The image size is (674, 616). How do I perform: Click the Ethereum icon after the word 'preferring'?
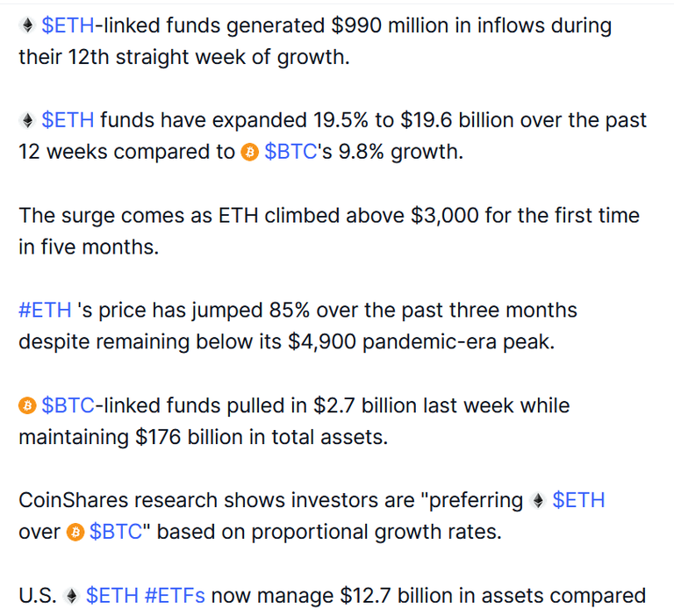(x=537, y=501)
